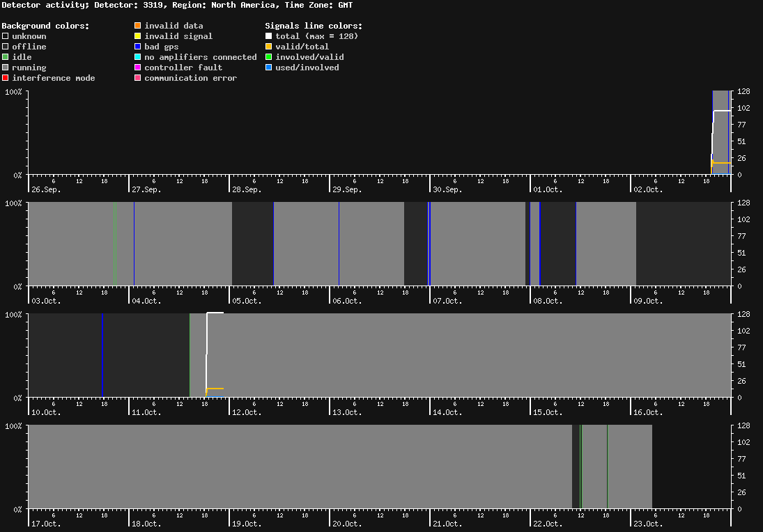
Task: Click the '21.Oct.' date label
Action: coord(447,524)
